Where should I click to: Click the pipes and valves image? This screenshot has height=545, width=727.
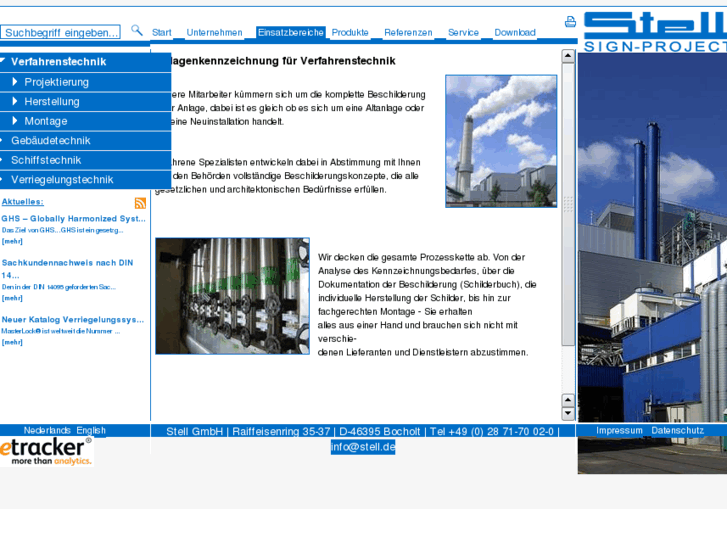point(232,296)
